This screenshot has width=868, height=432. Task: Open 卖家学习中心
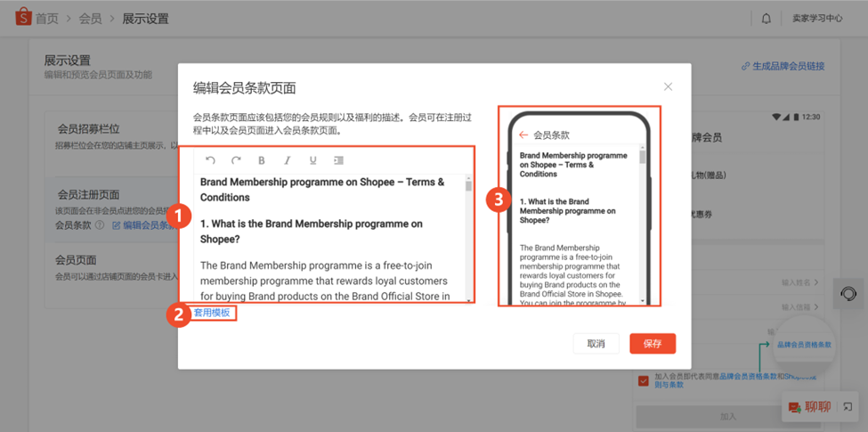[x=817, y=19]
